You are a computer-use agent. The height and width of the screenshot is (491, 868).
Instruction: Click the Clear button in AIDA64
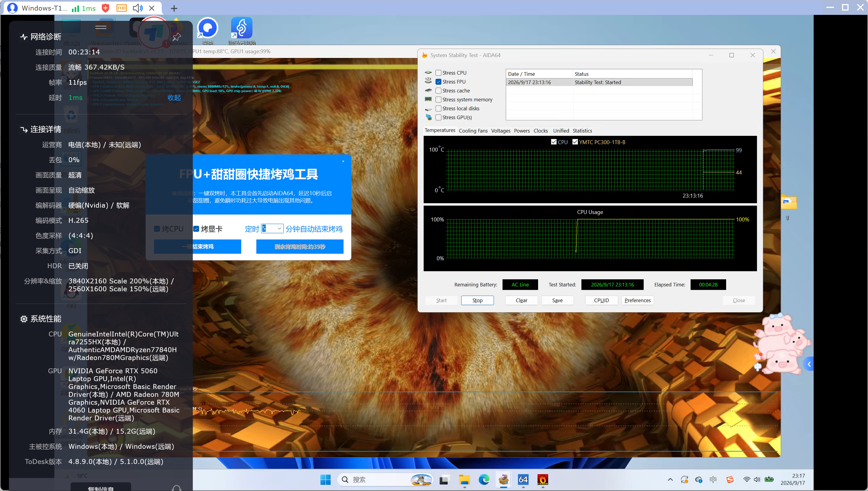pos(521,300)
